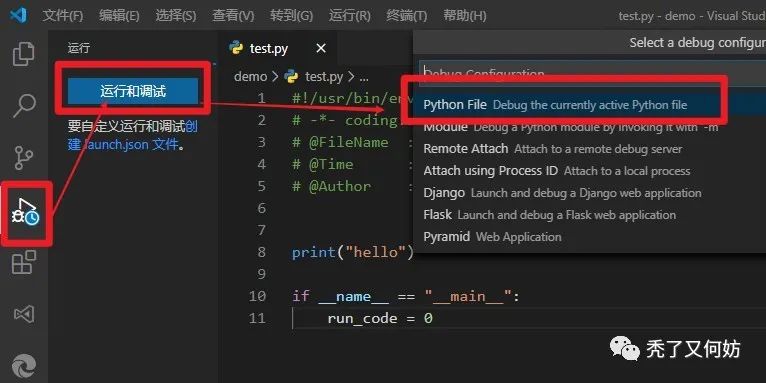
Task: Click the # @Time comment line
Action: pyautogui.click(x=322, y=164)
